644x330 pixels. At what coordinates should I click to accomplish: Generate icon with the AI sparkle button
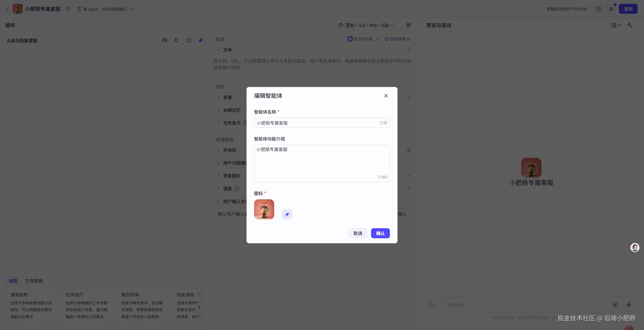pos(287,214)
